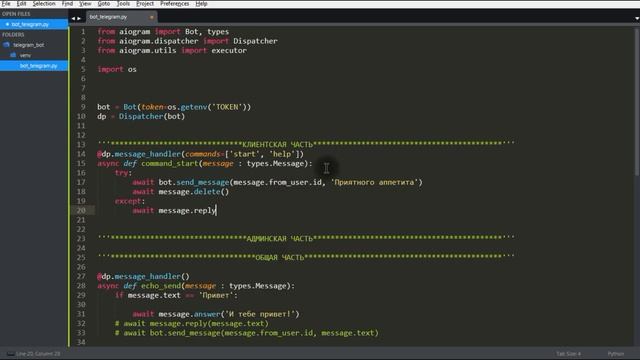The width and height of the screenshot is (640, 360).
Task: Go to next tab with right arrow
Action: (79, 18)
